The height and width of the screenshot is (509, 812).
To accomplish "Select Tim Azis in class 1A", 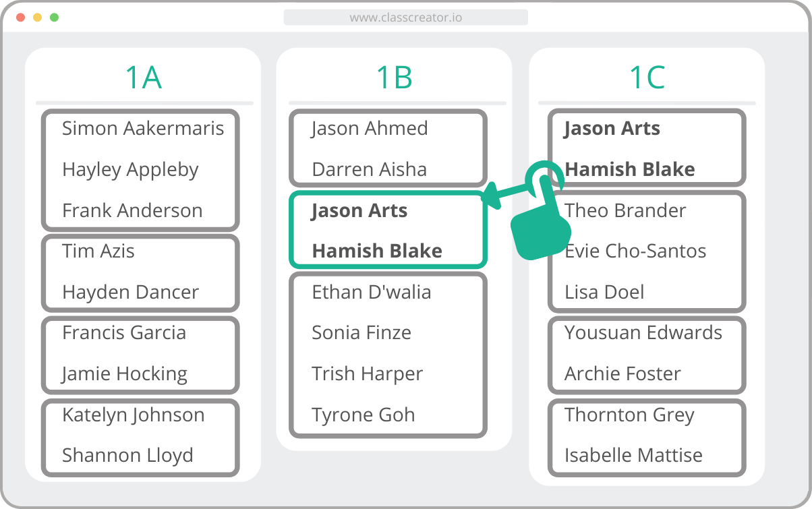I will point(98,251).
